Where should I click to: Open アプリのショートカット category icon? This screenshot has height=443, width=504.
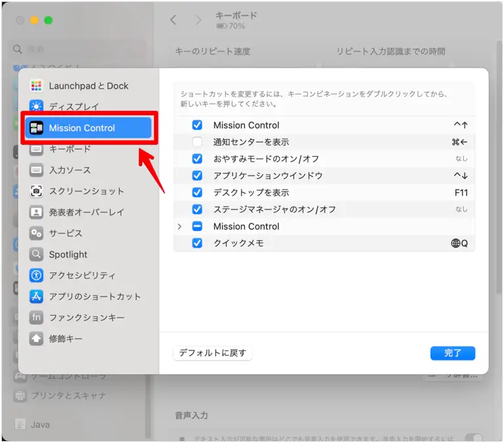tap(36, 297)
